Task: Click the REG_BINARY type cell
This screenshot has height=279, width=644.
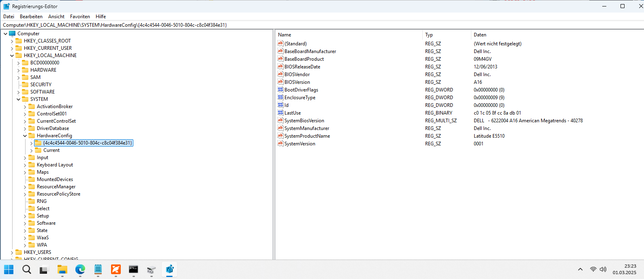Action: (x=439, y=113)
